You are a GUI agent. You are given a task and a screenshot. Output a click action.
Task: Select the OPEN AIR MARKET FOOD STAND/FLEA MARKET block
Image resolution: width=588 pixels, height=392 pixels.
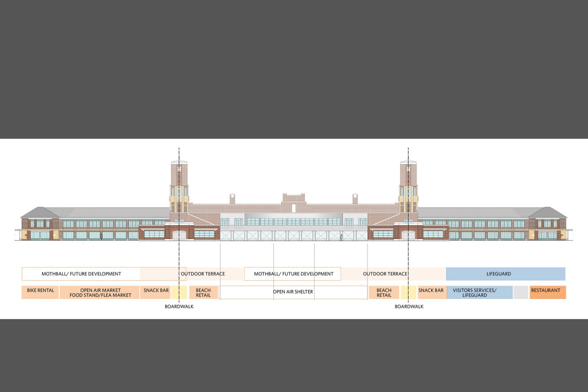click(100, 293)
